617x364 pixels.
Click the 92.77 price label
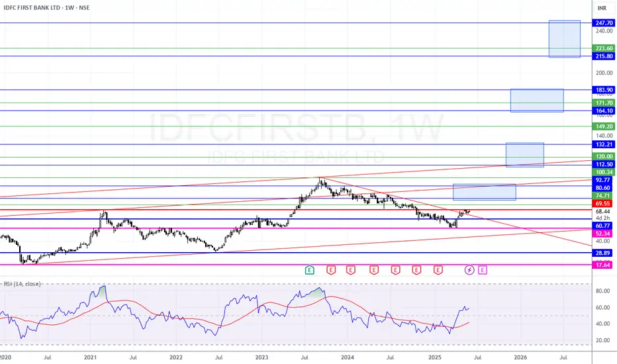602,180
